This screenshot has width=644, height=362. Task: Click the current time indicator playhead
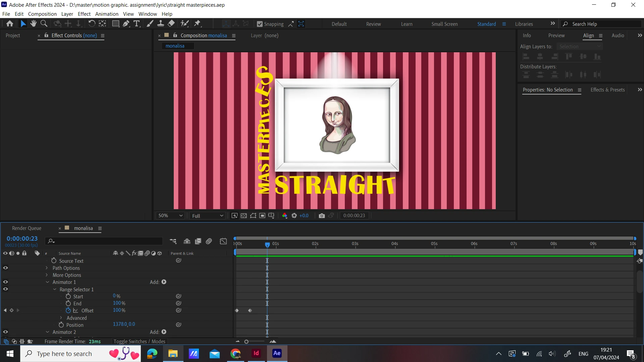(x=267, y=245)
